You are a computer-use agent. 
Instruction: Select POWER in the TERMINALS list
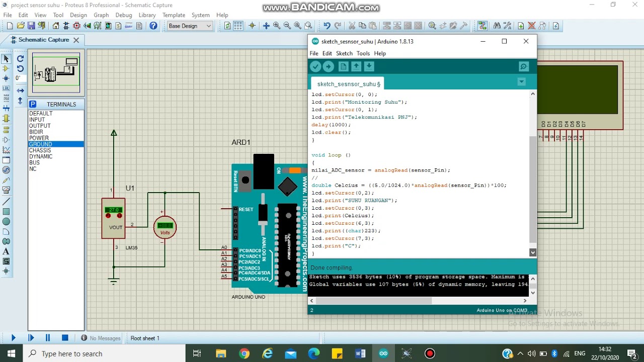click(x=39, y=138)
